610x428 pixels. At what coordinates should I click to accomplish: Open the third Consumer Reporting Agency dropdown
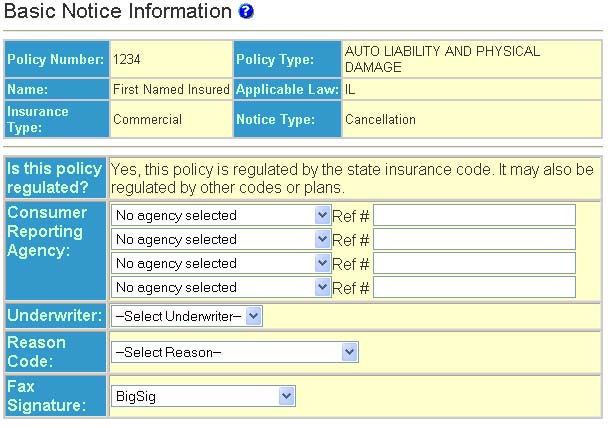tap(221, 263)
